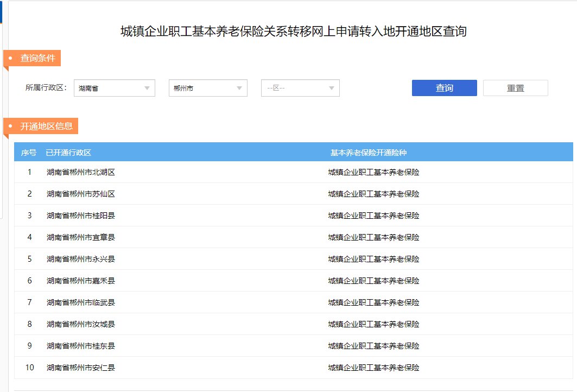Screen dimensions: 577x392
Task: Pick the 湖南省郴州市临武县 row
Action: (x=81, y=302)
